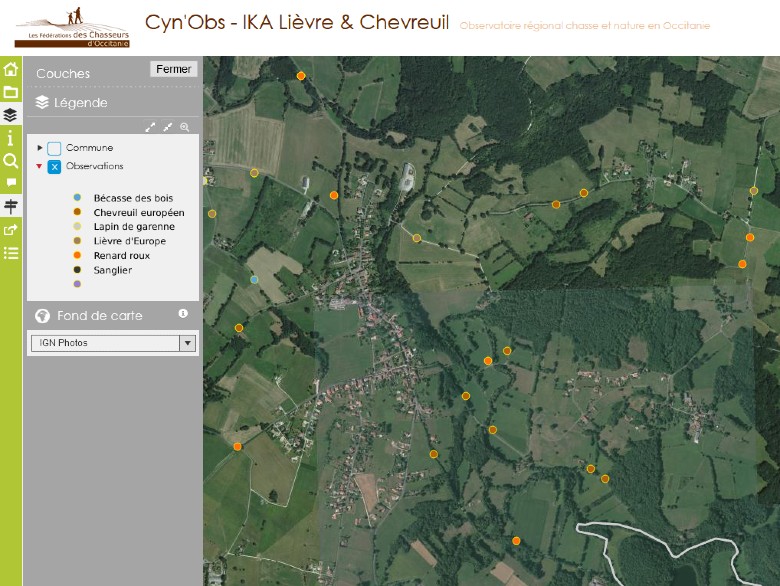
Task: Select the layers stack icon in sidebar
Action: click(11, 115)
